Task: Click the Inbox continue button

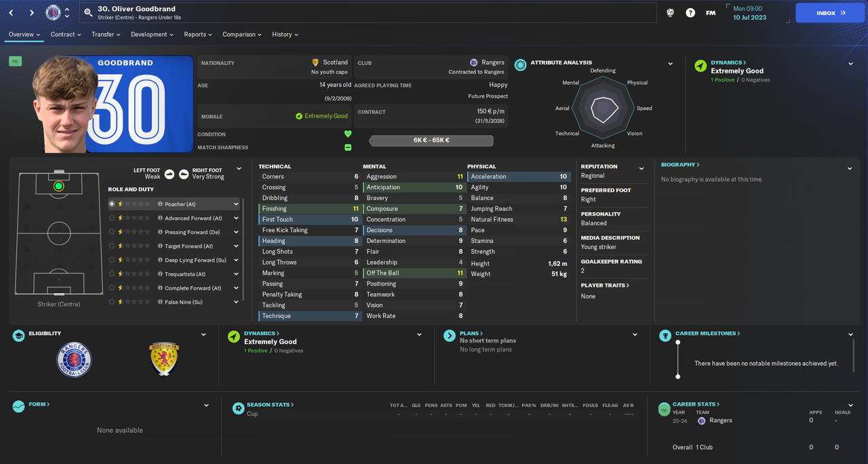Action: (x=831, y=13)
